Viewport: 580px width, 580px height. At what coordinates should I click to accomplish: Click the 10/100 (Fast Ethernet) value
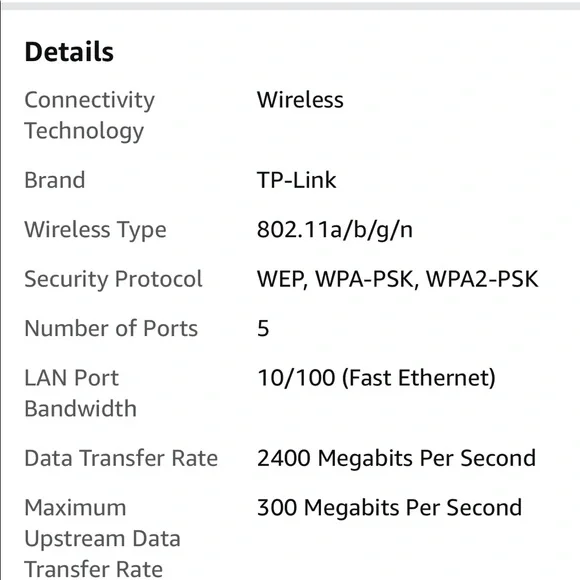(x=376, y=378)
